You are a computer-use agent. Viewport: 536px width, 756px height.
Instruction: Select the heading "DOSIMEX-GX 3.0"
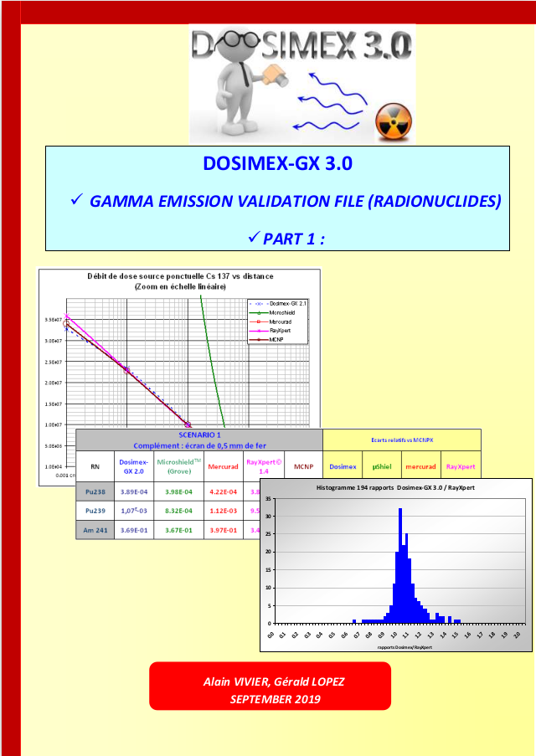pyautogui.click(x=277, y=163)
